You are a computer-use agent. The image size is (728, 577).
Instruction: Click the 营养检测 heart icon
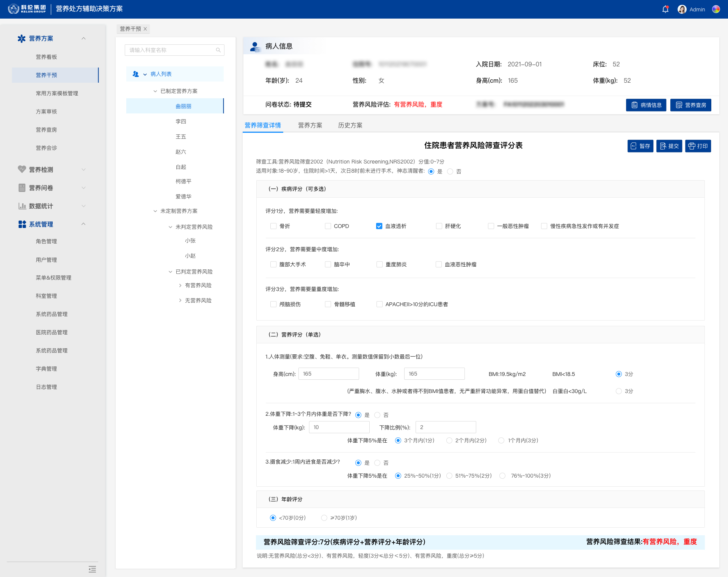coord(22,170)
